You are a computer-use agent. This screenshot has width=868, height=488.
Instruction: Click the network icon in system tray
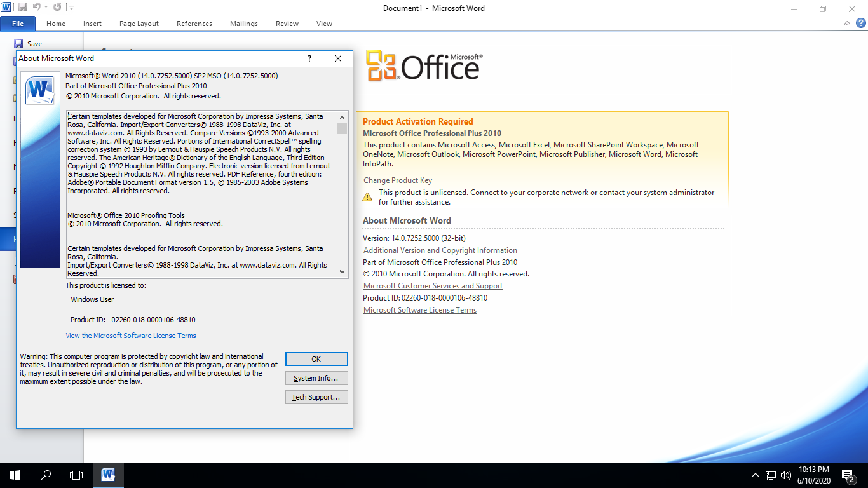[x=771, y=475]
